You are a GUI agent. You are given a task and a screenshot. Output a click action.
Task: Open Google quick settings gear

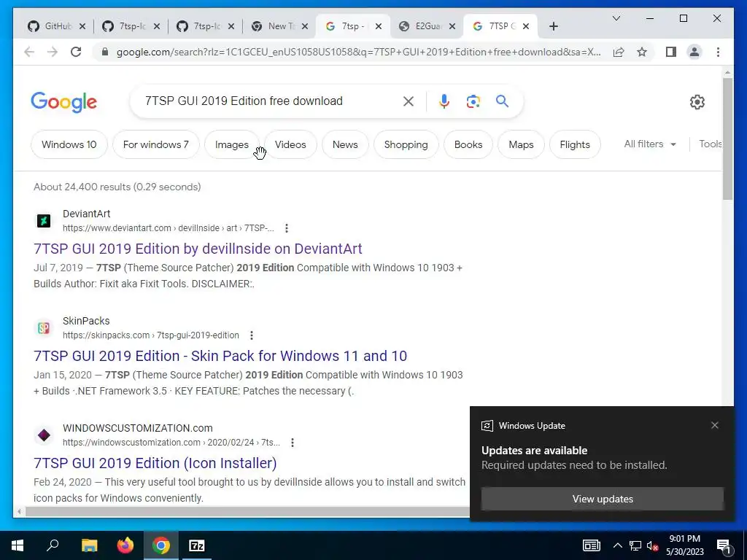[x=697, y=102]
